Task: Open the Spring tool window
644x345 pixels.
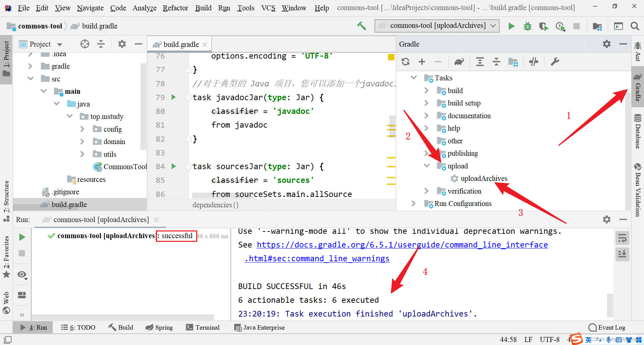Action: click(159, 327)
